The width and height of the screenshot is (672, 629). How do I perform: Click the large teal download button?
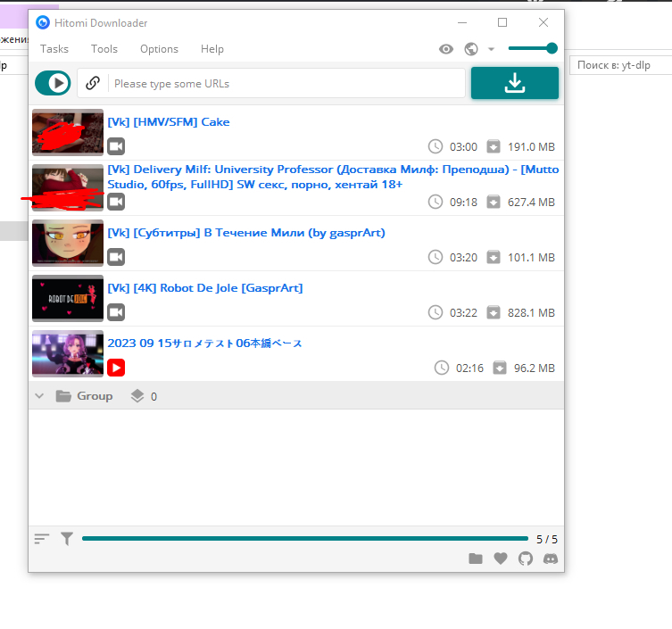(x=514, y=83)
